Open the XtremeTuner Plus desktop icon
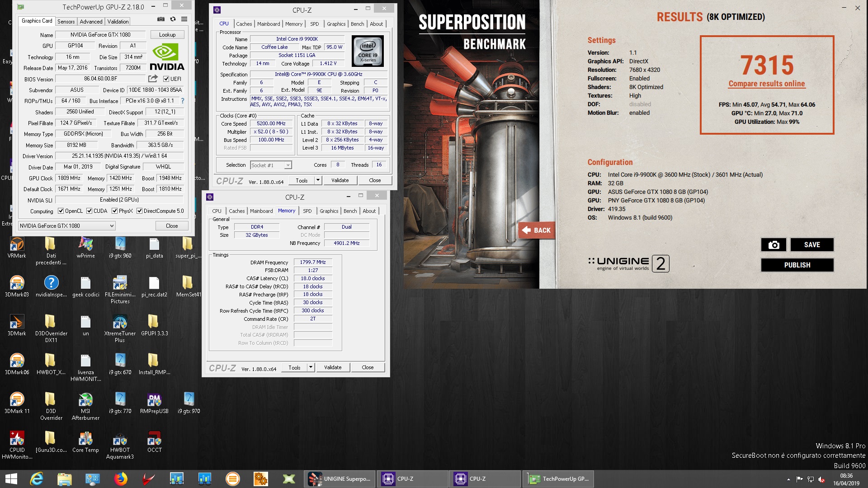868x488 pixels. click(x=120, y=328)
